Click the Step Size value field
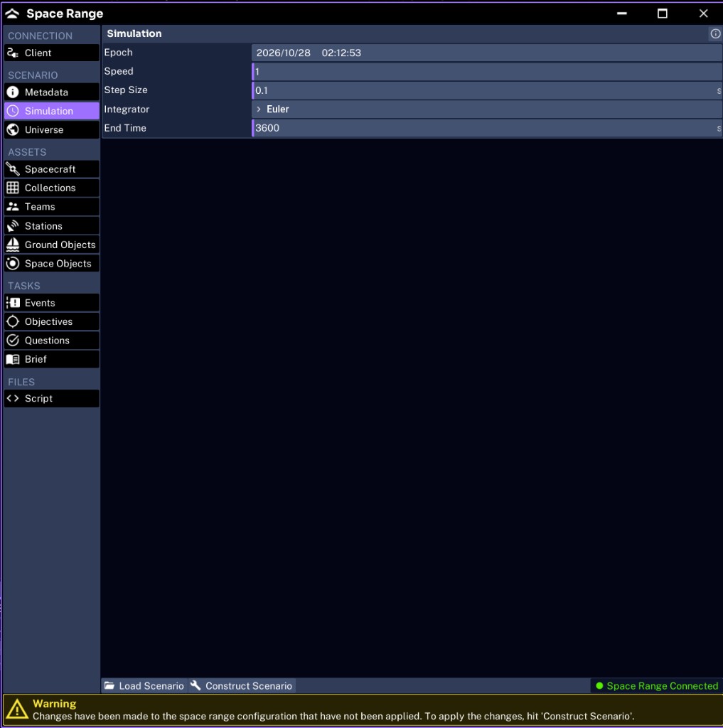723x728 pixels. pos(487,90)
